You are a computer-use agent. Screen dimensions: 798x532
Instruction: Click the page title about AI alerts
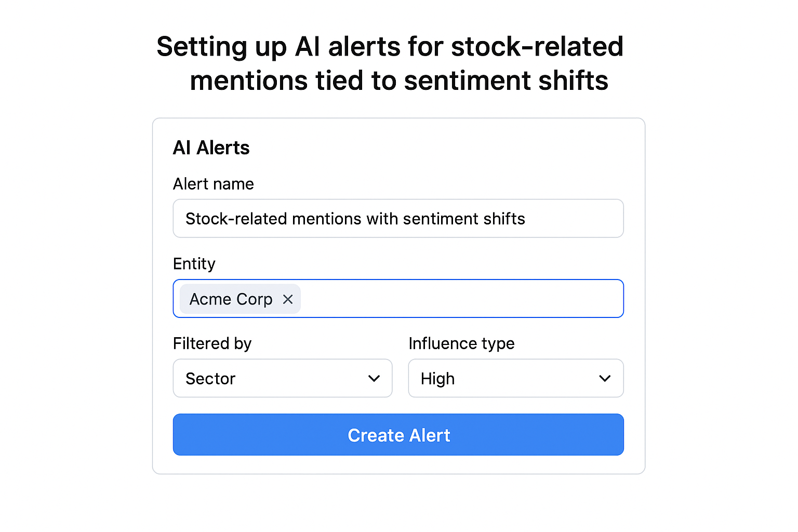click(390, 63)
